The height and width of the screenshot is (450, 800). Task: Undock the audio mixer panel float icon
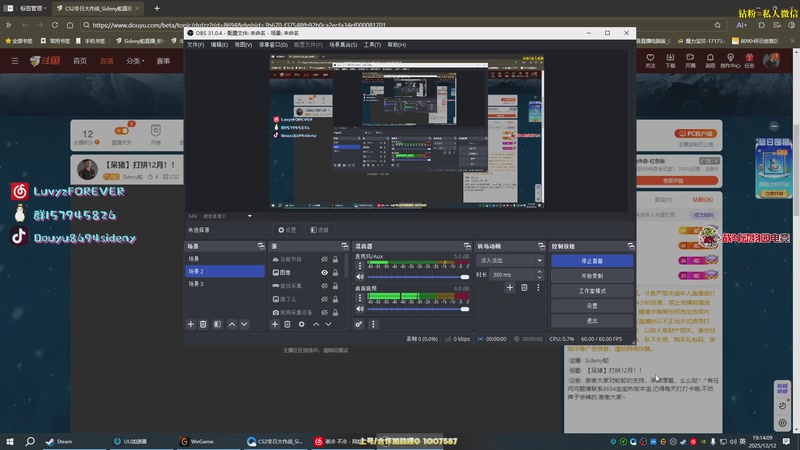coord(467,246)
